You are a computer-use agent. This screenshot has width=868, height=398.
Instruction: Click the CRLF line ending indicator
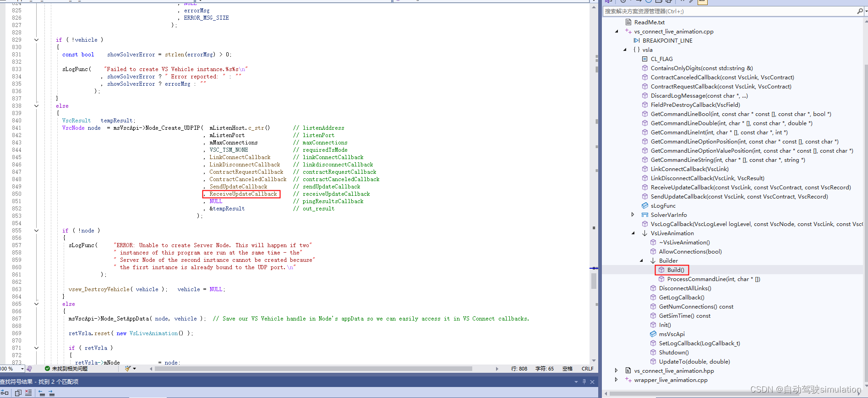587,369
